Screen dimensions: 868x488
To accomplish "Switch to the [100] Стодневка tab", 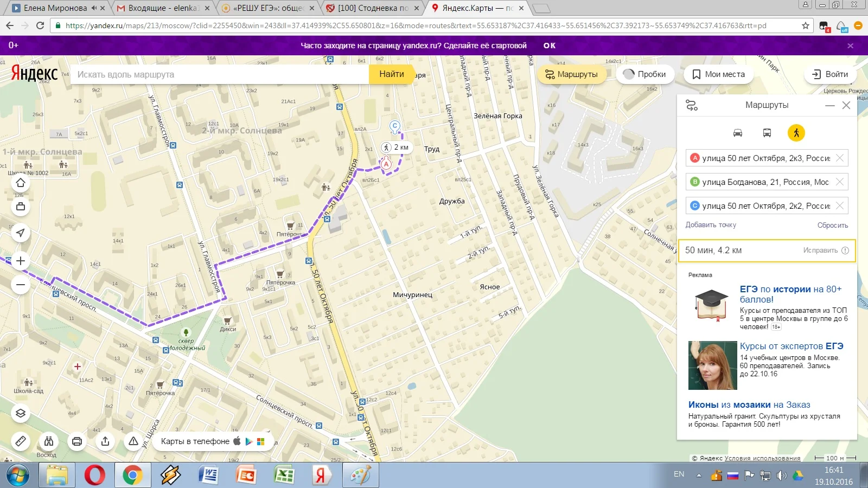I will click(373, 8).
